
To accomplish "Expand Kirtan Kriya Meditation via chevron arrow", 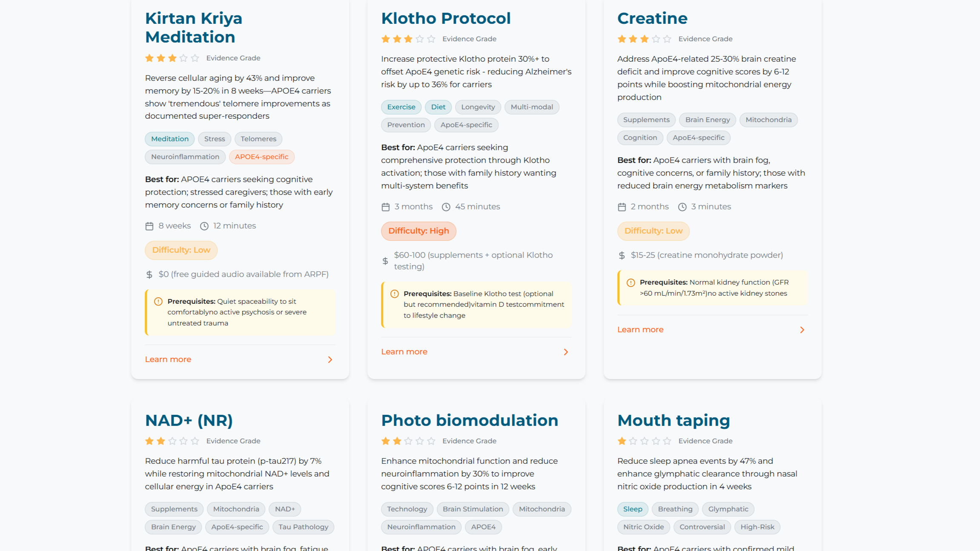I will pyautogui.click(x=330, y=360).
